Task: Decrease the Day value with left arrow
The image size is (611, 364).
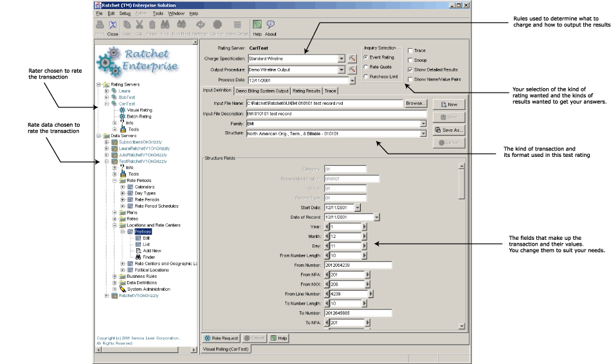Action: pyautogui.click(x=327, y=246)
